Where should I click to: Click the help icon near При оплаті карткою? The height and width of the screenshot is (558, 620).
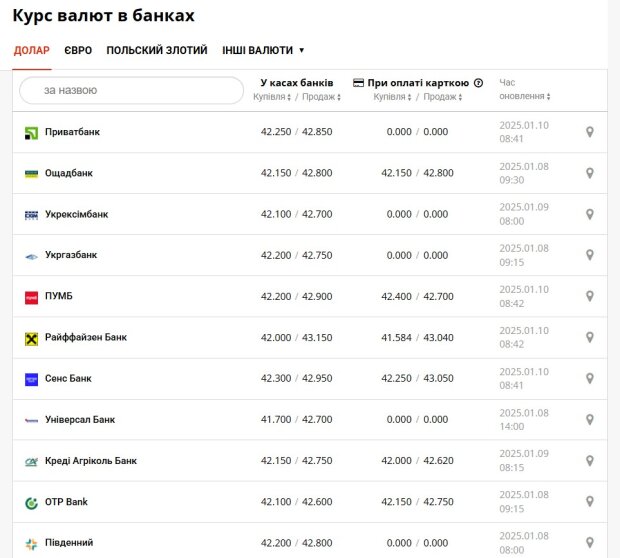[x=478, y=83]
